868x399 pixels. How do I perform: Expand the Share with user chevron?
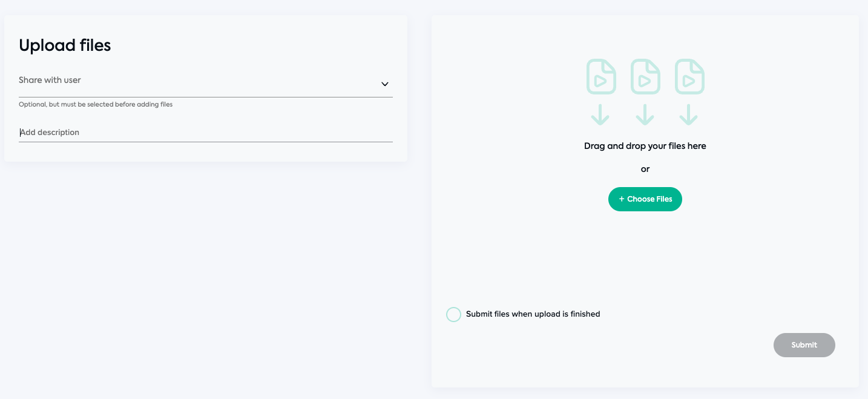pos(385,84)
